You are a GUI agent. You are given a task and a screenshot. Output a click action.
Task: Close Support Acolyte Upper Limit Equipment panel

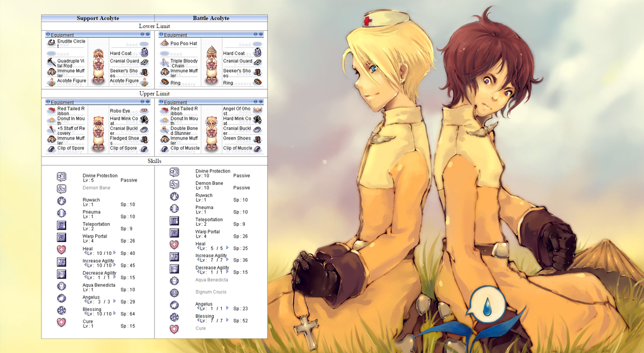[147, 102]
